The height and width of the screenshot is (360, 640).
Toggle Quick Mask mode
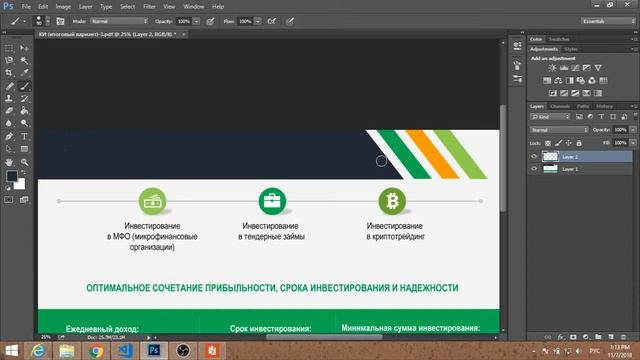[9, 200]
